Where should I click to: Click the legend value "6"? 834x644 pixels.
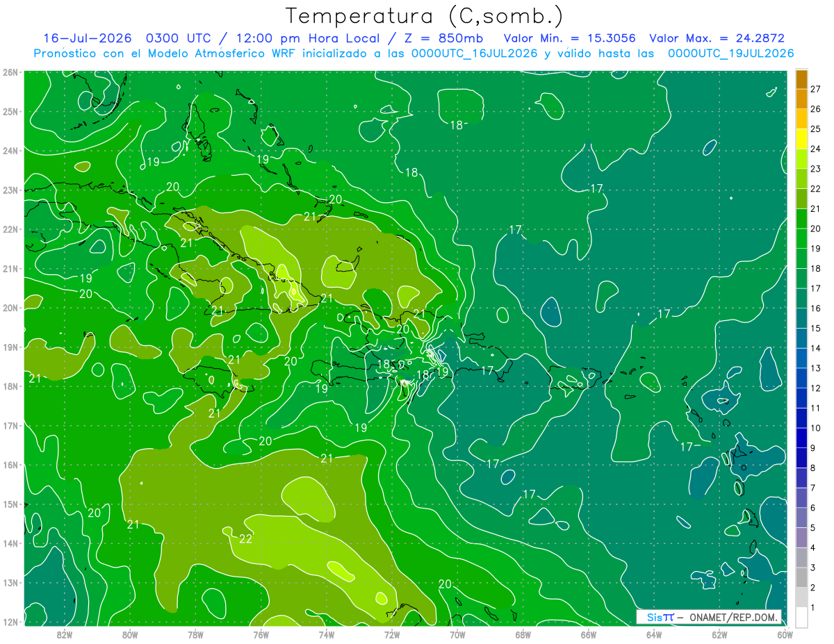click(813, 508)
